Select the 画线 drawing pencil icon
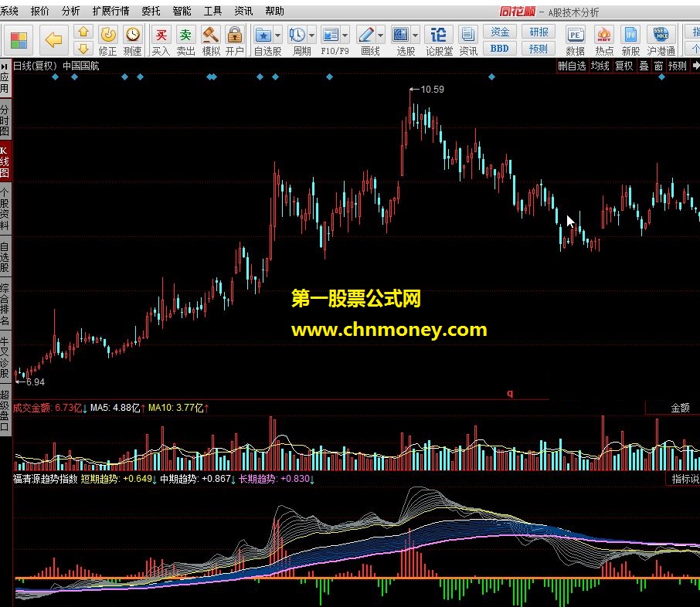 tap(366, 35)
